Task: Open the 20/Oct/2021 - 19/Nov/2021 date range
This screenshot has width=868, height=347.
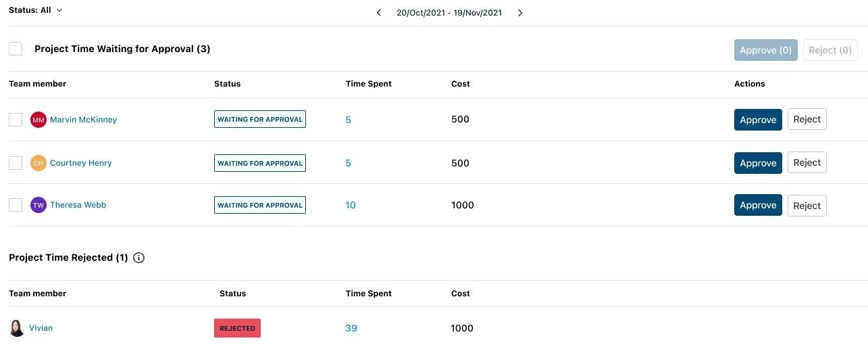Action: [449, 13]
